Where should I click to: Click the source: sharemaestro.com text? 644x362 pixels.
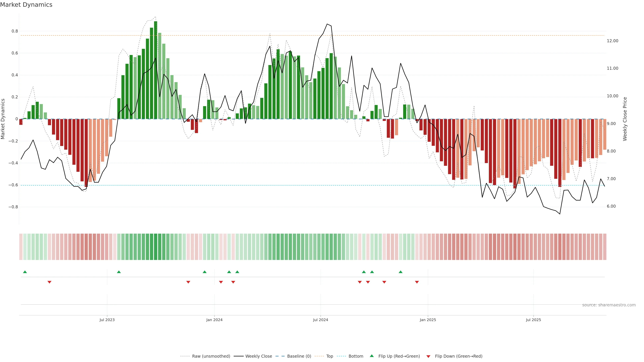609,305
